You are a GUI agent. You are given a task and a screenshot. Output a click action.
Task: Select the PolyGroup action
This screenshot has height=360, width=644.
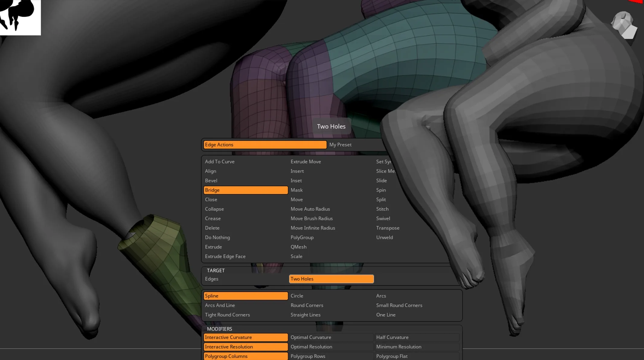point(302,237)
